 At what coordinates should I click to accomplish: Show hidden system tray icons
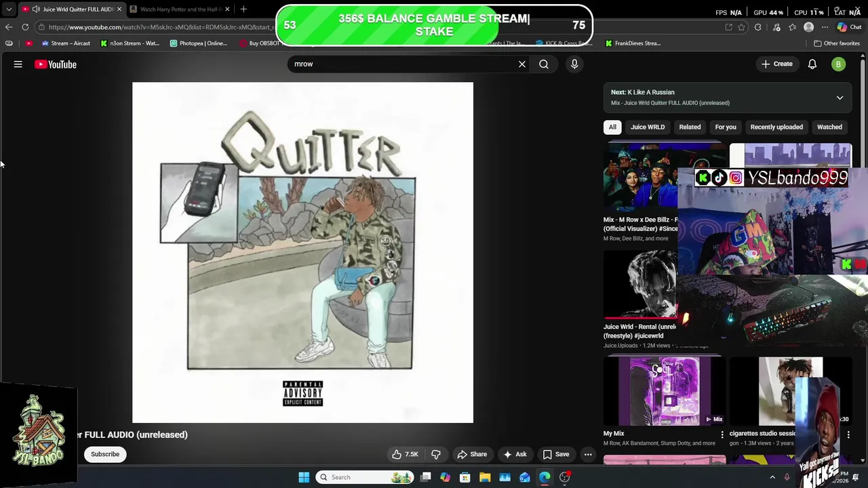772,477
